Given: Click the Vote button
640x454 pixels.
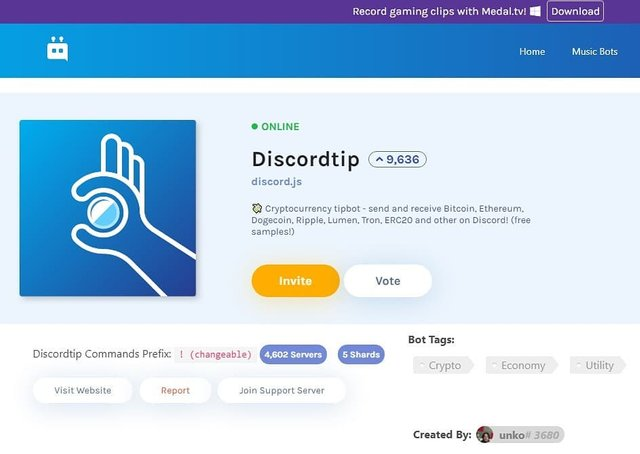Looking at the screenshot, I should [x=388, y=280].
